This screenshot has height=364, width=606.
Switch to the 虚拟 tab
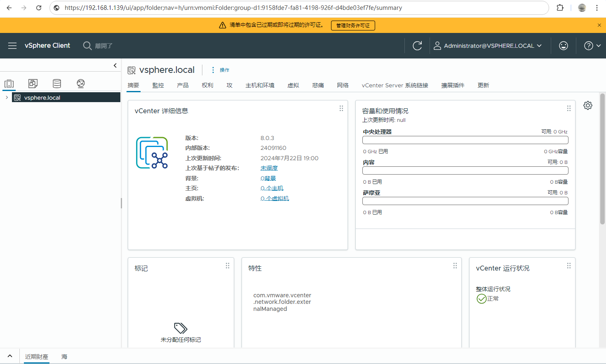coord(294,85)
